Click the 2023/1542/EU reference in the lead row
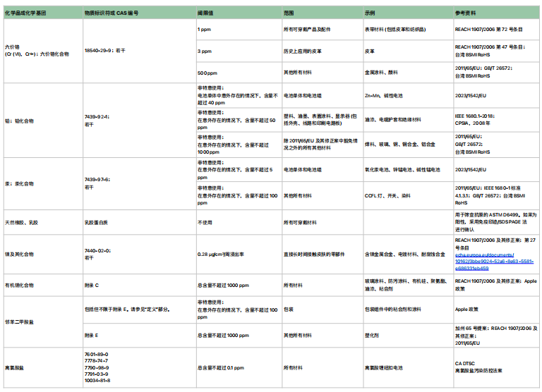This screenshot has height=392, width=542. tap(471, 94)
